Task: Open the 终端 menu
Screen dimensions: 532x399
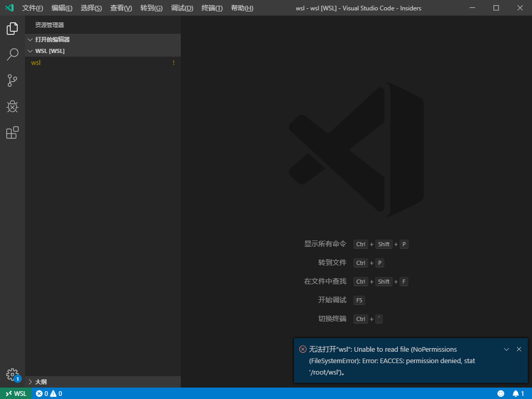Action: pyautogui.click(x=211, y=8)
